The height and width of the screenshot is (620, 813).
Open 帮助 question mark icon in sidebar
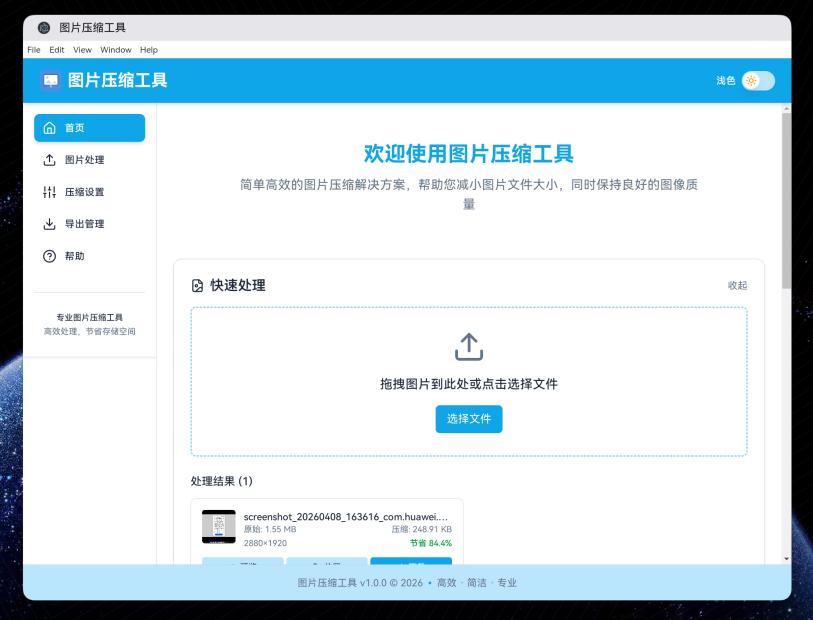point(49,257)
